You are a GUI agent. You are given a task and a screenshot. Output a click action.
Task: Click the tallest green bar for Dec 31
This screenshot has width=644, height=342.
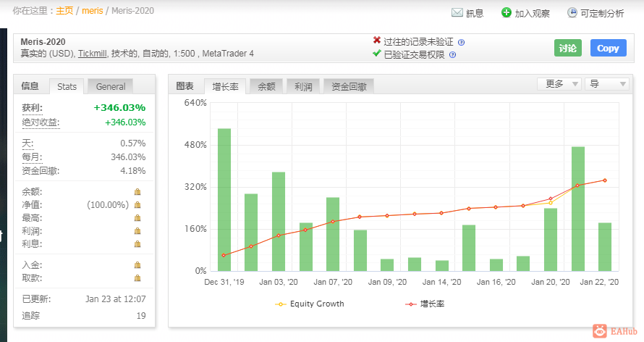(x=224, y=199)
